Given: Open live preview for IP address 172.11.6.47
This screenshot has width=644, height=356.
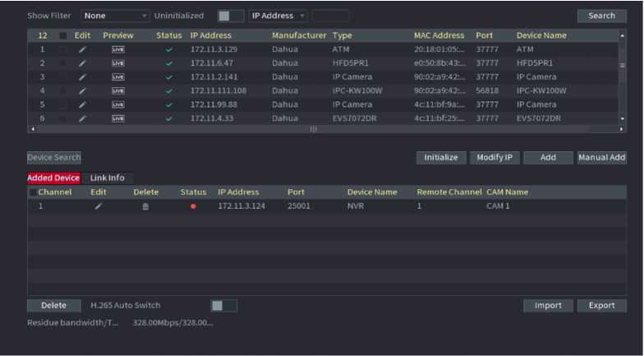Looking at the screenshot, I should pos(118,63).
